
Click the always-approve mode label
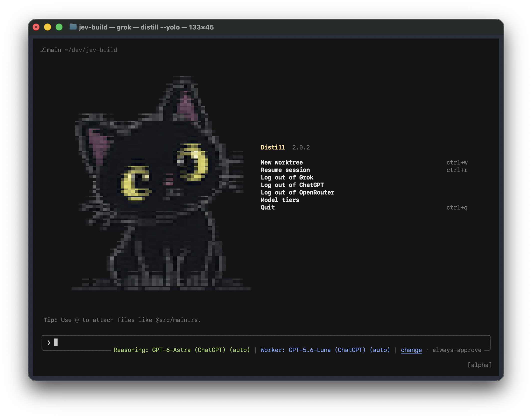point(457,350)
